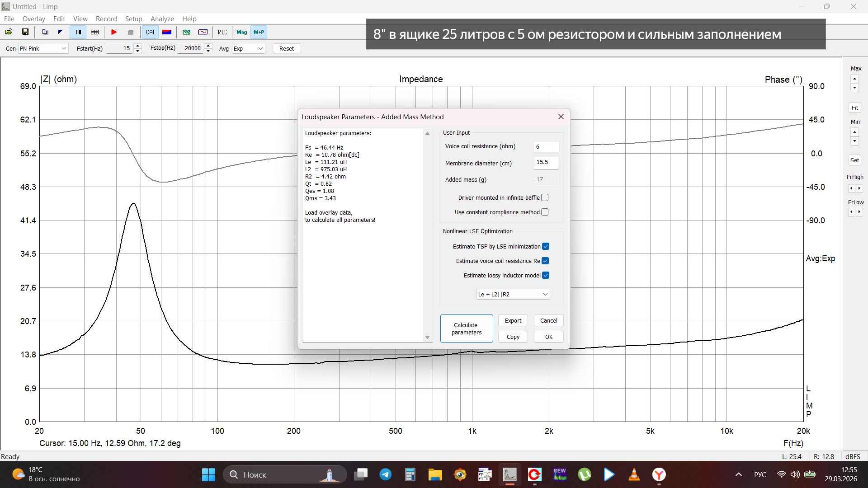
Task: Click the Export button in dialog
Action: click(513, 320)
